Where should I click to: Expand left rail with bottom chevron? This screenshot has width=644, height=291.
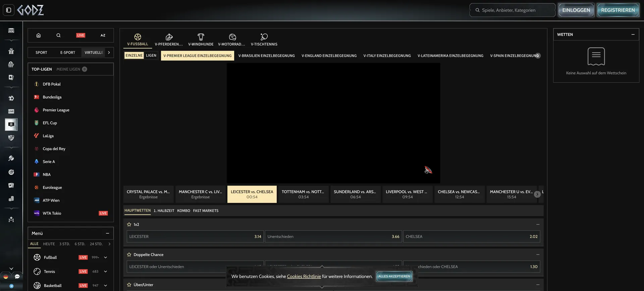(11, 269)
